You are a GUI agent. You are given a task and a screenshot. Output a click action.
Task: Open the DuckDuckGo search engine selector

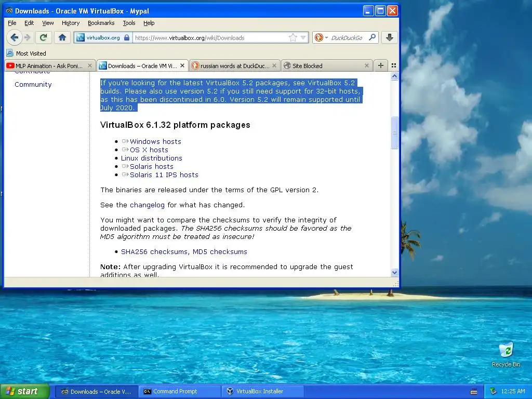[x=321, y=37]
